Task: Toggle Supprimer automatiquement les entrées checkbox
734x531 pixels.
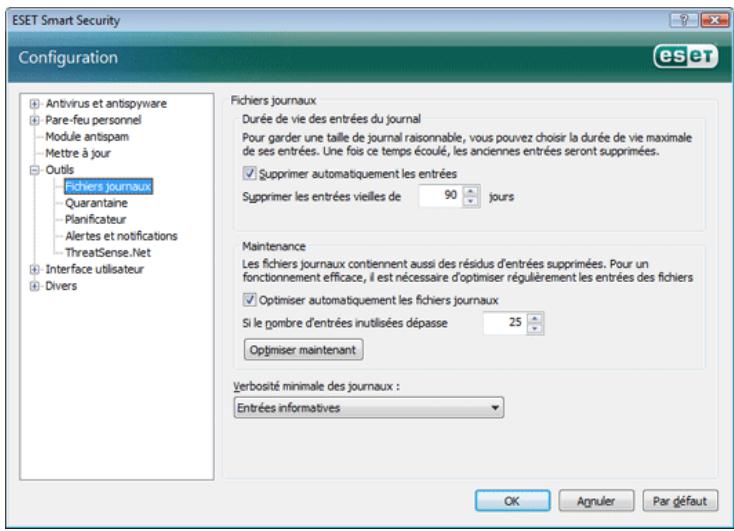Action: 250,174
